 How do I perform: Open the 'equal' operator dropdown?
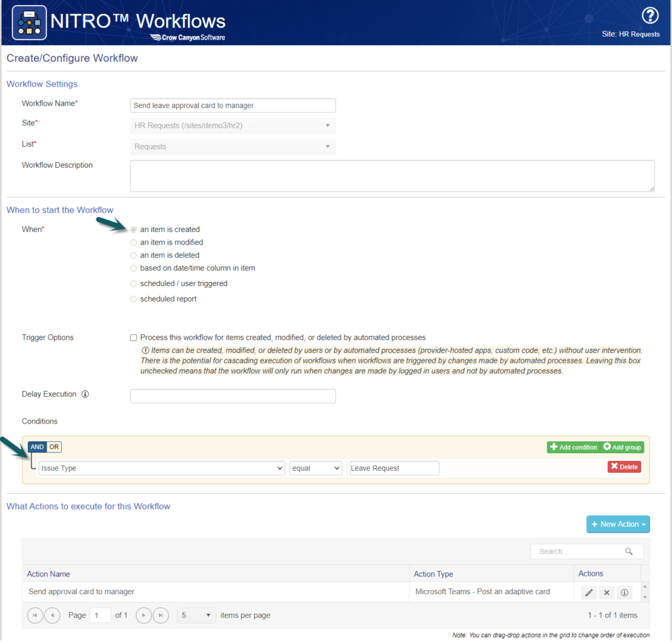coord(316,468)
